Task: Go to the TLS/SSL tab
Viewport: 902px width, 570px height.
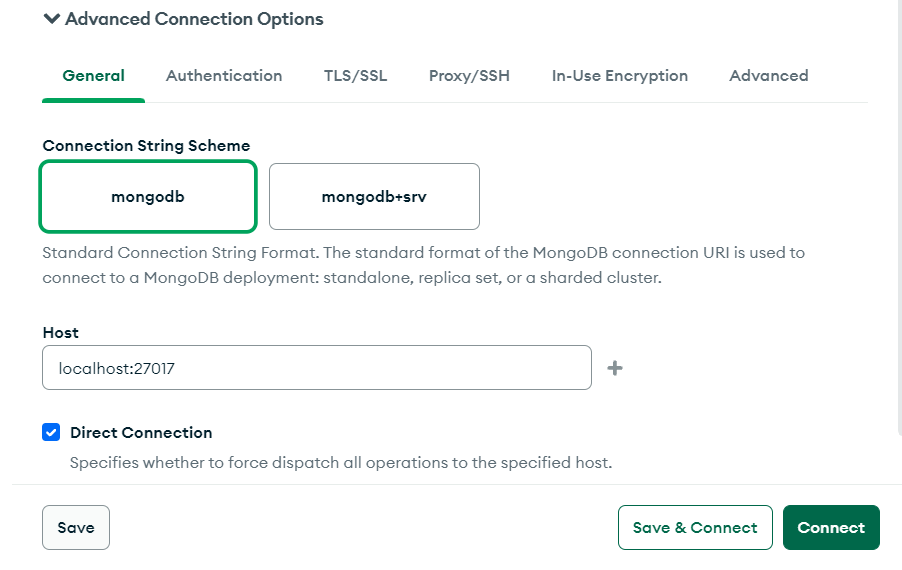Action: (x=355, y=76)
